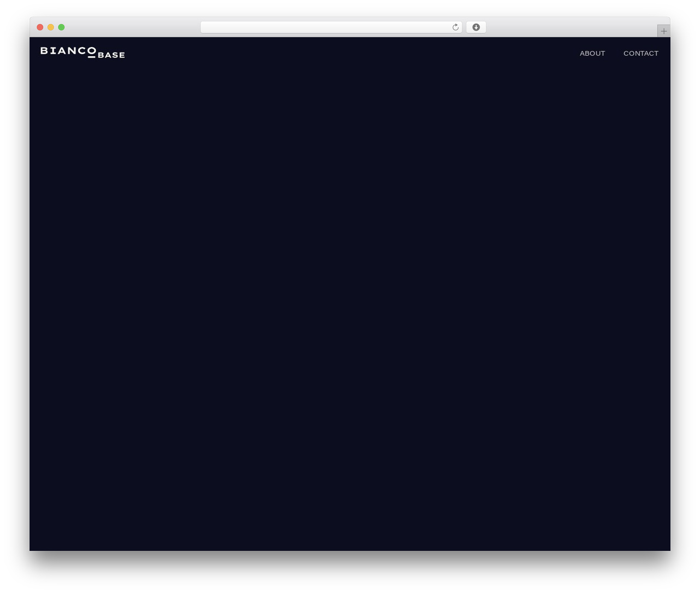Open the ABOUT page
Viewport: 700px width, 593px height.
(592, 53)
